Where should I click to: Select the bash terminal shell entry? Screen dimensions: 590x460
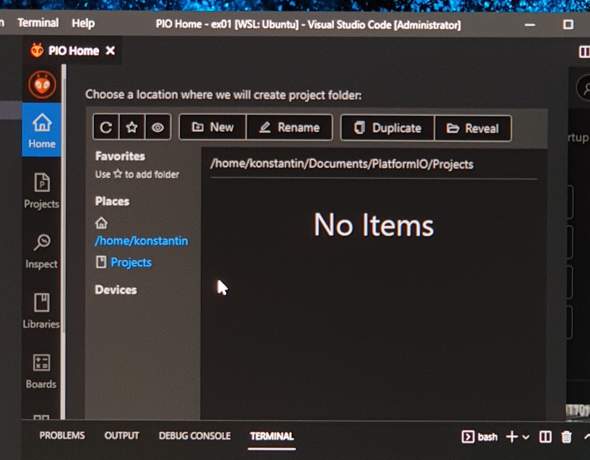pos(479,437)
